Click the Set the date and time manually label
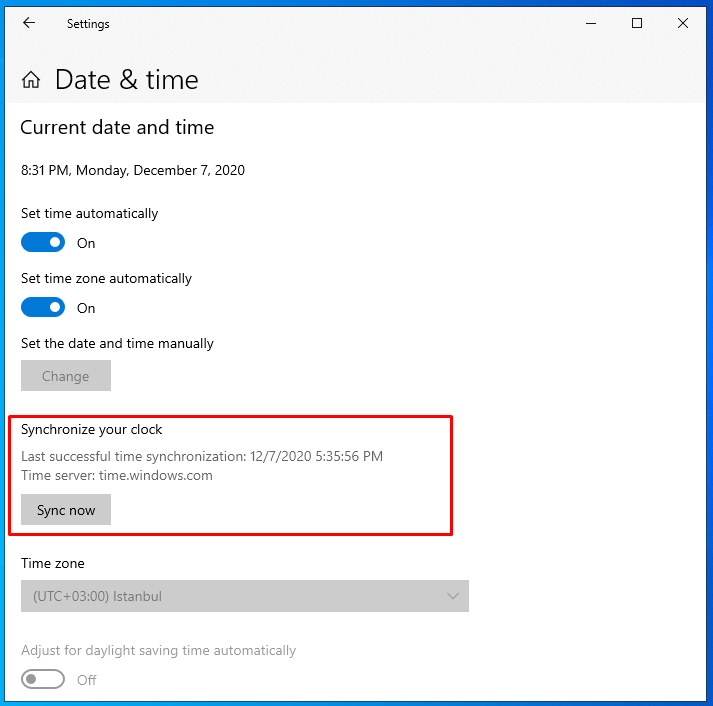Image resolution: width=713 pixels, height=706 pixels. tap(117, 343)
